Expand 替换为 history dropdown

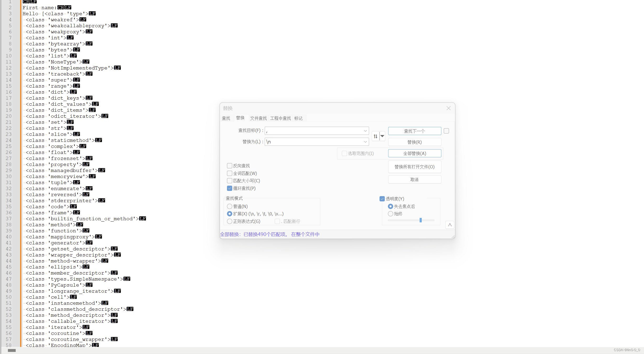[365, 142]
